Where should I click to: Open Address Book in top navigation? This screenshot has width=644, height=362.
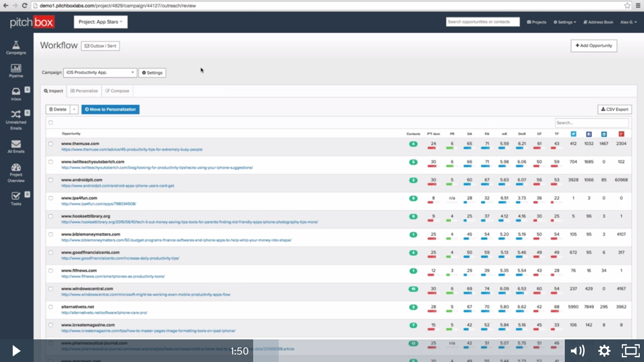[x=598, y=22]
